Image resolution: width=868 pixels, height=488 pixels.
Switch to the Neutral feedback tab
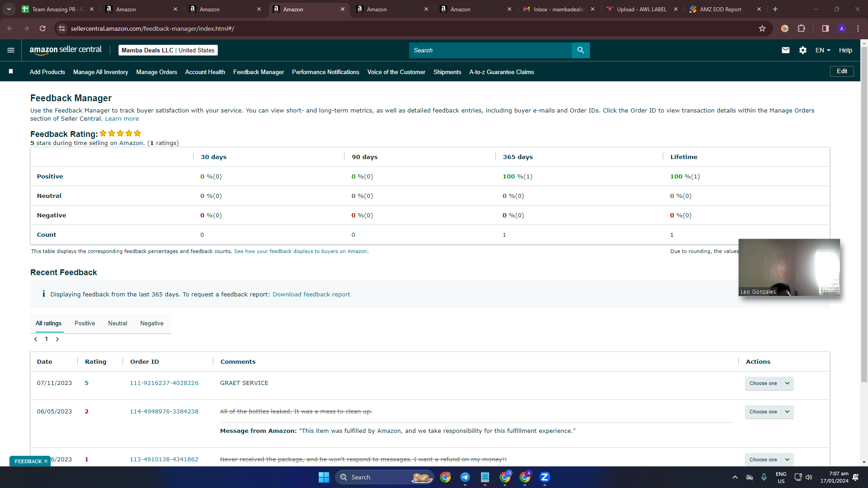[118, 324]
